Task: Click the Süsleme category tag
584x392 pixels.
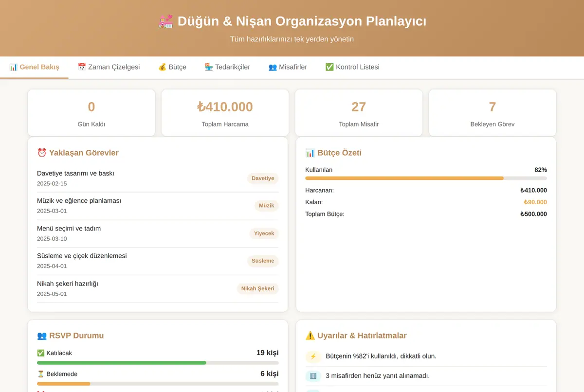Action: [263, 261]
